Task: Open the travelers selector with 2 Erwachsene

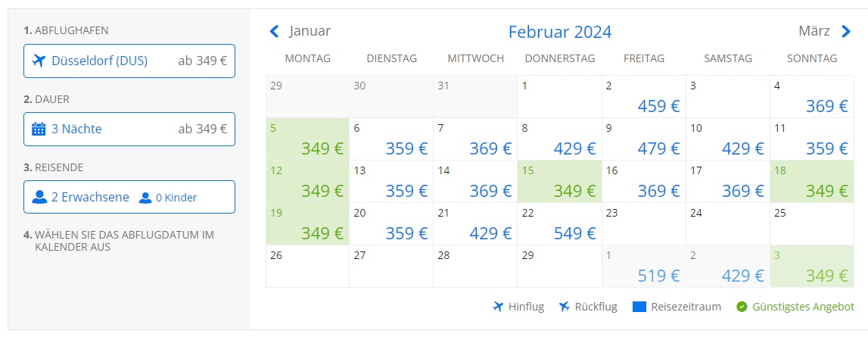Action: [x=129, y=197]
